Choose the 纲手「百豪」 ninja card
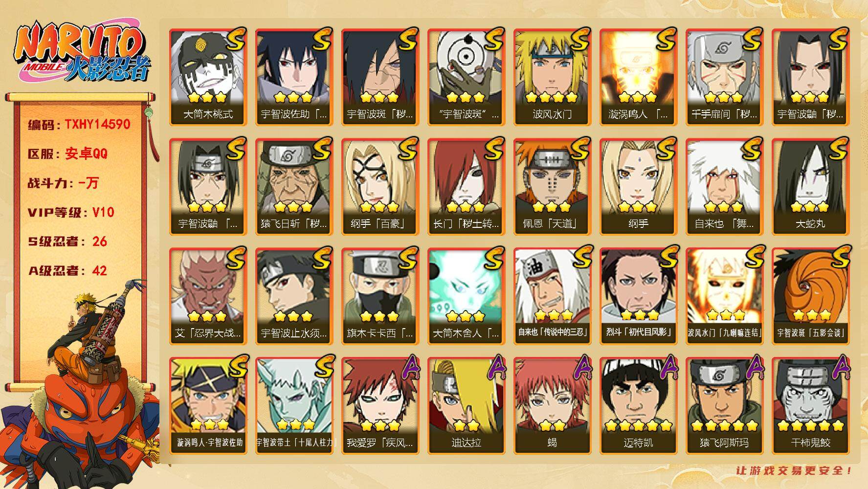Viewport: 868px width, 489px height. tap(380, 187)
